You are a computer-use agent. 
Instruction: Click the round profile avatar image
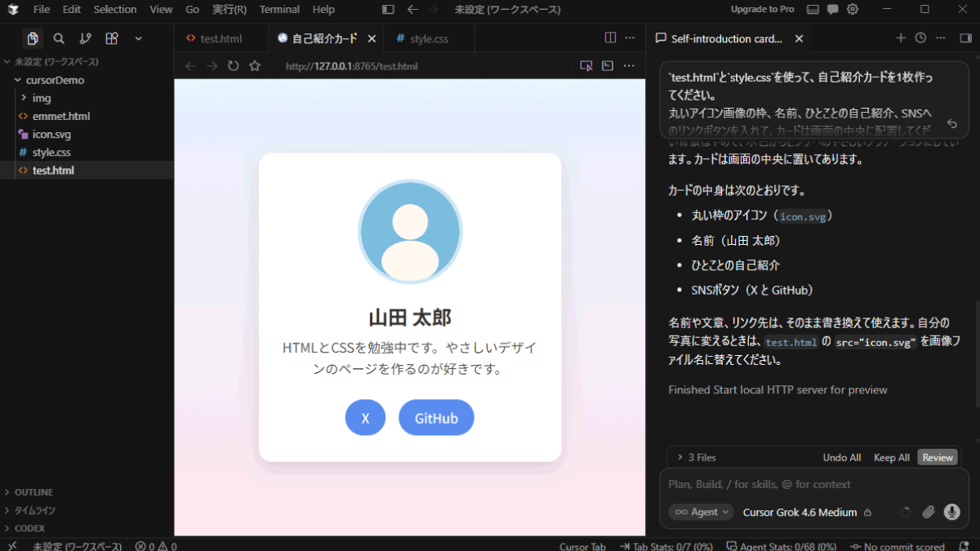[410, 232]
